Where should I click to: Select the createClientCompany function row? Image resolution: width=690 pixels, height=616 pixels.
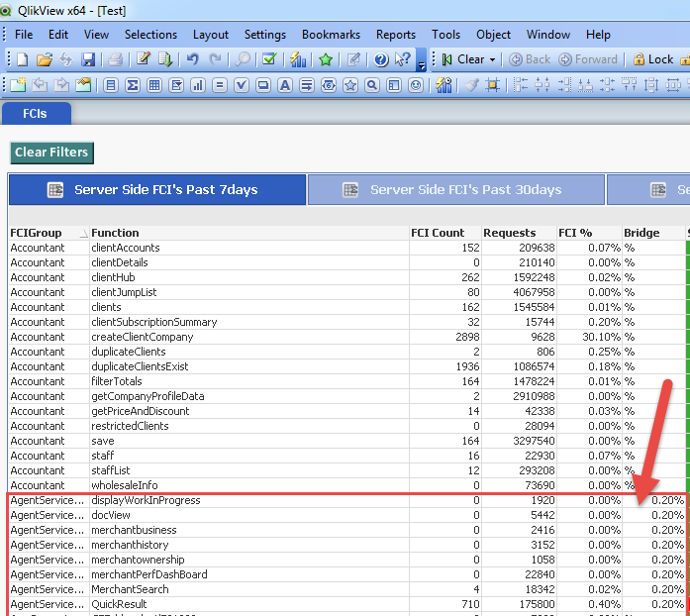pyautogui.click(x=143, y=337)
